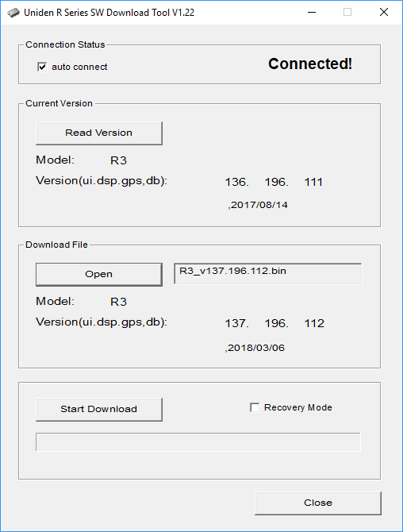
Task: Click the current version date ,2017/08/14
Action: click(258, 205)
